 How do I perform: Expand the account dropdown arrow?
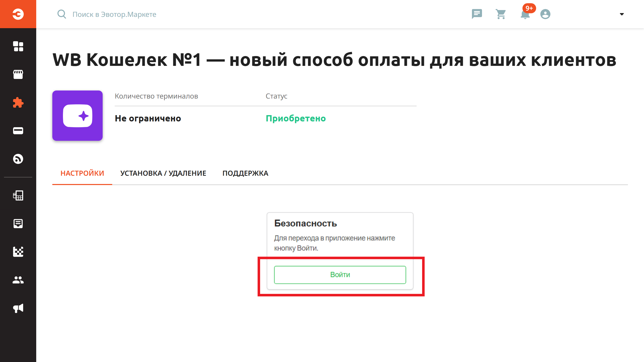[622, 14]
